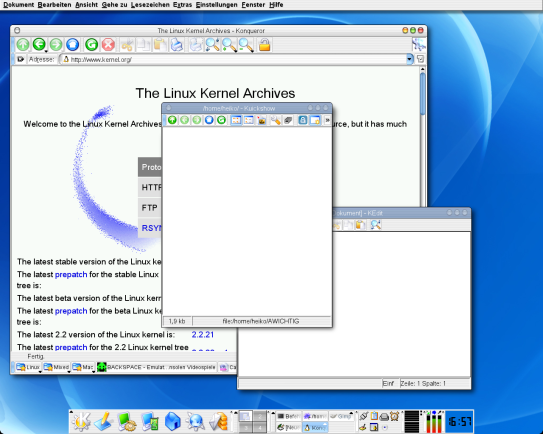Image resolution: width=543 pixels, height=434 pixels.
Task: Switch Kuickshow to icon view
Action: coord(236,120)
